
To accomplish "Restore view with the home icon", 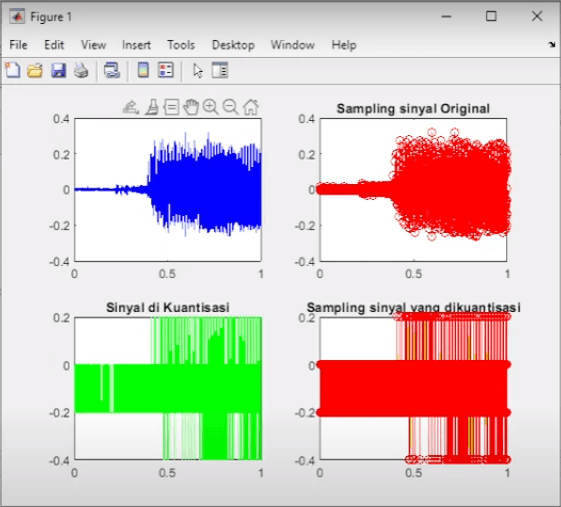I will [x=250, y=107].
